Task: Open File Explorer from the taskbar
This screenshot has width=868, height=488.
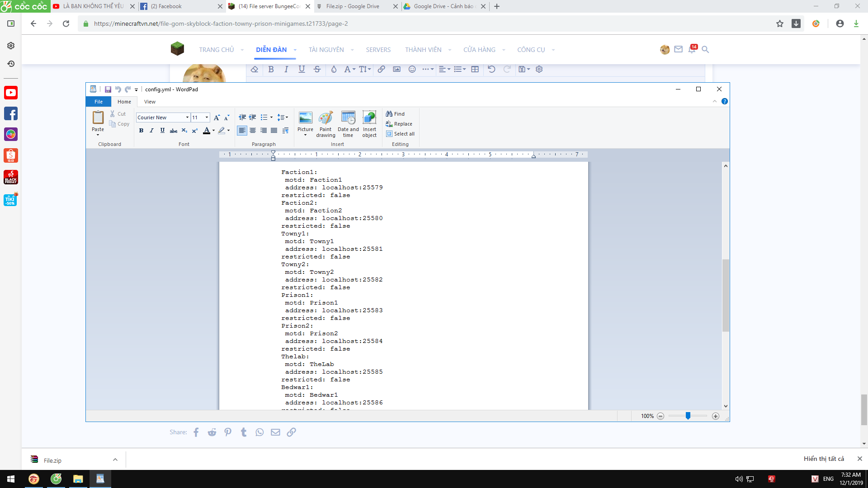Action: [x=78, y=479]
